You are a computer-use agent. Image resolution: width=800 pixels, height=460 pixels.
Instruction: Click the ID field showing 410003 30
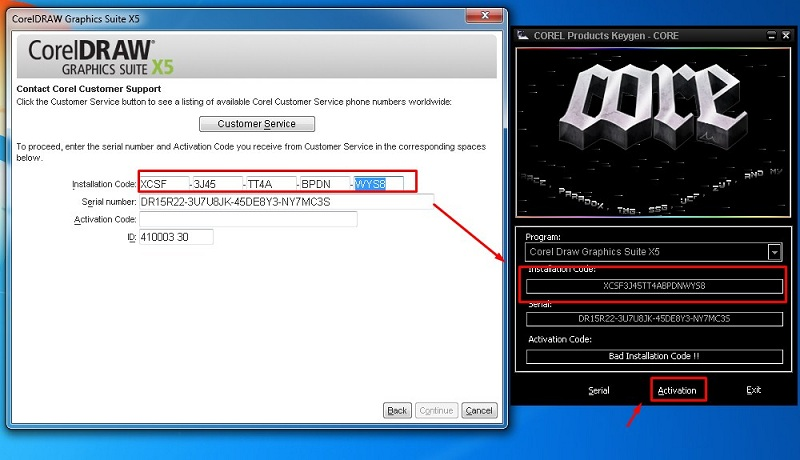(176, 237)
